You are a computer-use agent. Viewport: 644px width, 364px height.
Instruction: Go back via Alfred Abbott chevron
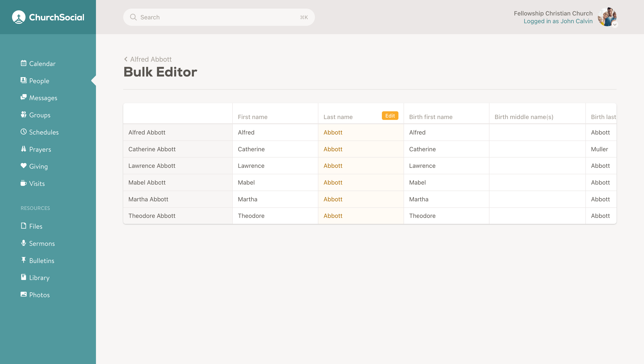(x=126, y=59)
